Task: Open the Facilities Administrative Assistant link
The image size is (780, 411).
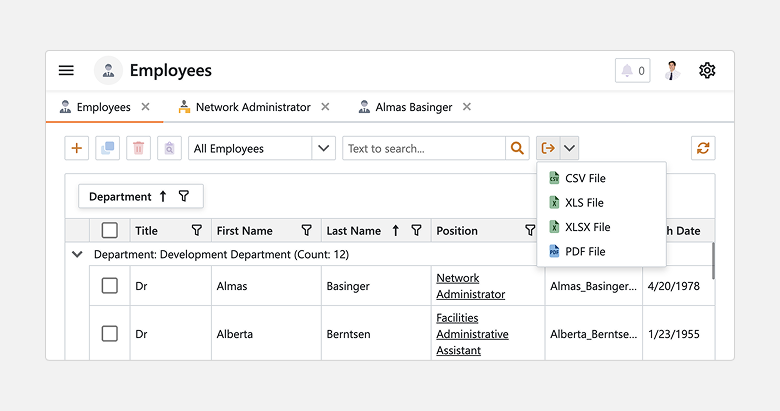Action: (x=472, y=334)
